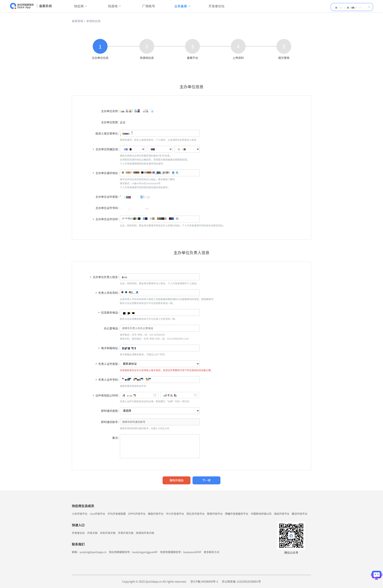Expand the 快应用 navigation menu
This screenshot has height=588, width=383.
tap(80, 6)
